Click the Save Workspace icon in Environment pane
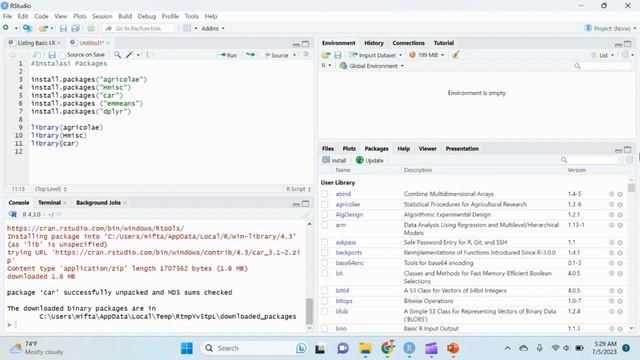 pyautogui.click(x=338, y=55)
